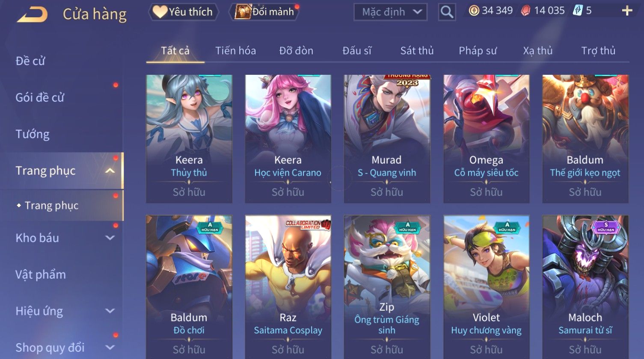This screenshot has width=644, height=359.
Task: Click the golden back arrow icon
Action: pyautogui.click(x=32, y=15)
